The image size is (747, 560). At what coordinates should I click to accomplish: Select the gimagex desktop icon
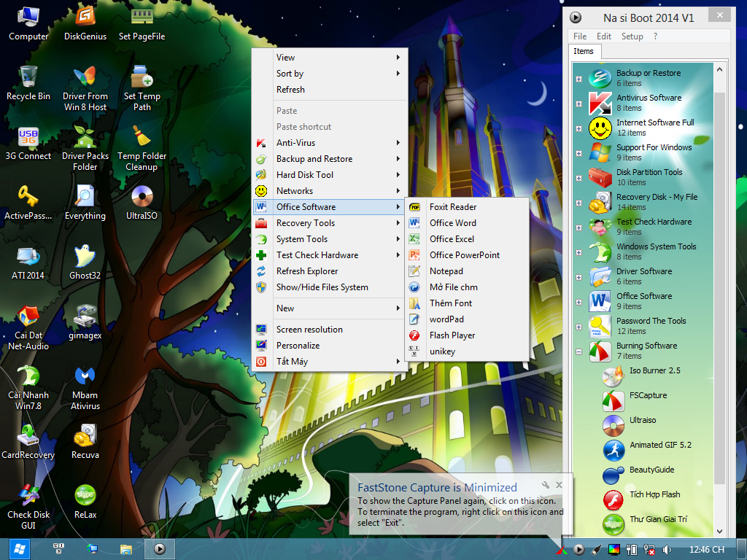click(x=85, y=322)
